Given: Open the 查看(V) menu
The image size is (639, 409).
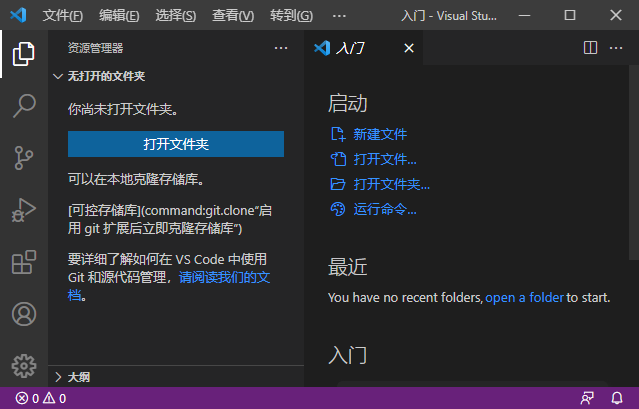Looking at the screenshot, I should (233, 15).
